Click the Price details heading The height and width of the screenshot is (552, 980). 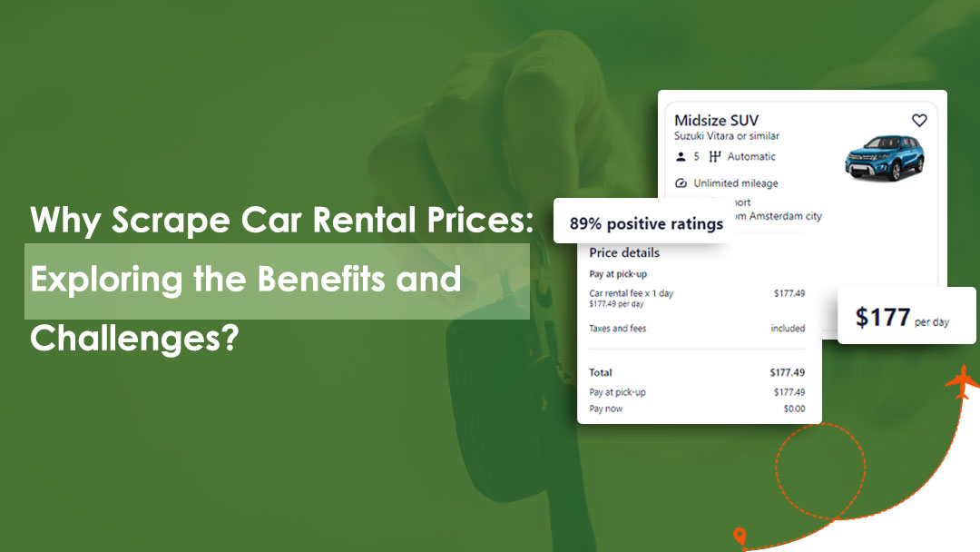pyautogui.click(x=624, y=252)
